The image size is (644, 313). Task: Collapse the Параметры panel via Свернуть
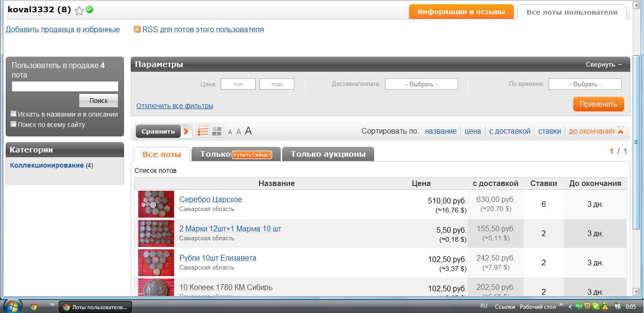604,65
